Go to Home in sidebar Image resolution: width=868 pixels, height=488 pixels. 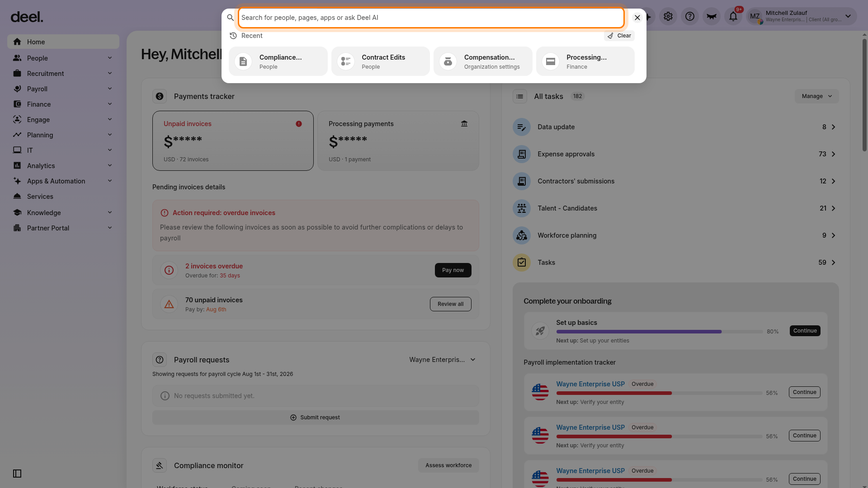[63, 42]
